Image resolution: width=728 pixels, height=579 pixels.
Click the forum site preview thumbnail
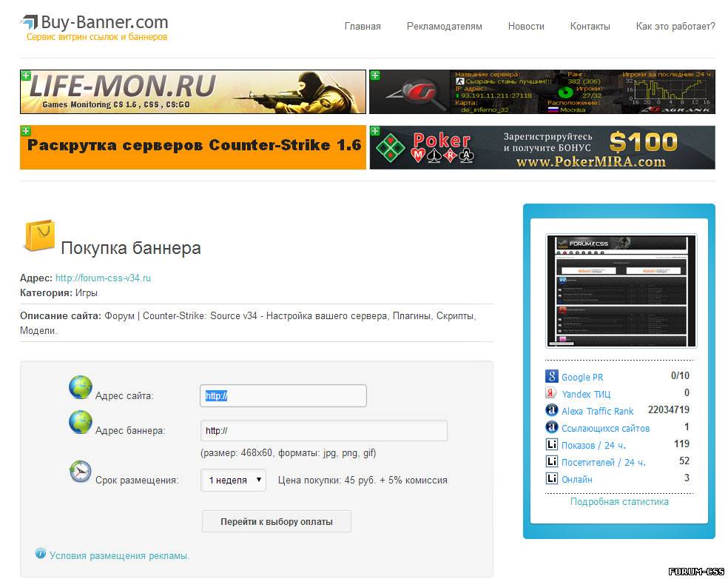click(x=621, y=292)
